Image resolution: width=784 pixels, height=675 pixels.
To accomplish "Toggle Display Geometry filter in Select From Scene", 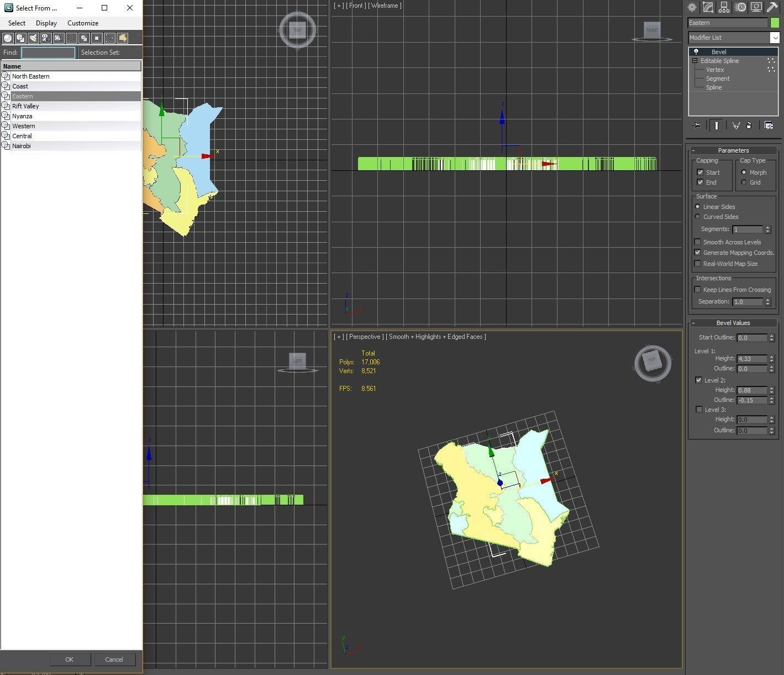I will point(8,38).
